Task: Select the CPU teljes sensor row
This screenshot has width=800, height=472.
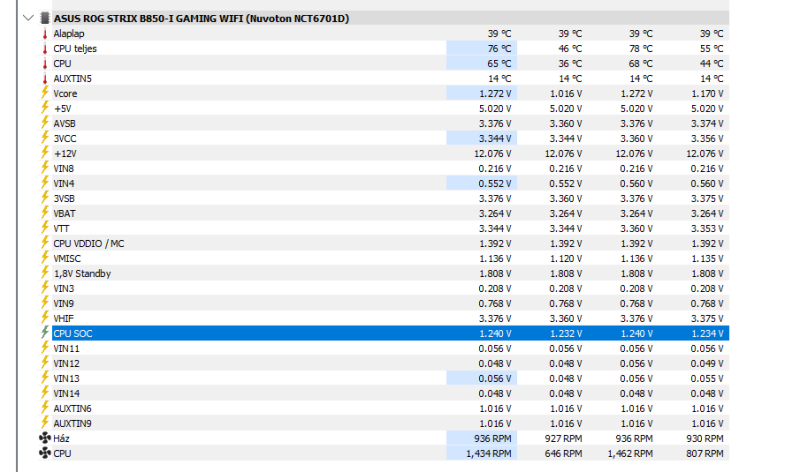Action: click(x=390, y=48)
